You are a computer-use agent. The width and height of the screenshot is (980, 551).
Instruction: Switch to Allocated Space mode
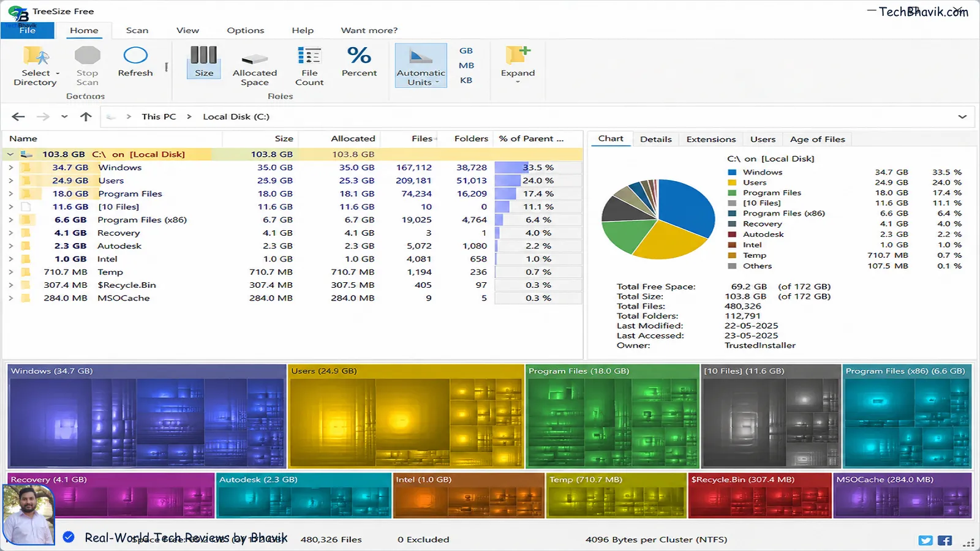(x=255, y=66)
